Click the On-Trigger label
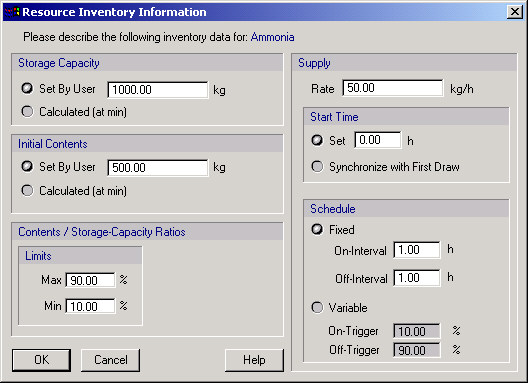528x383 pixels. click(354, 331)
